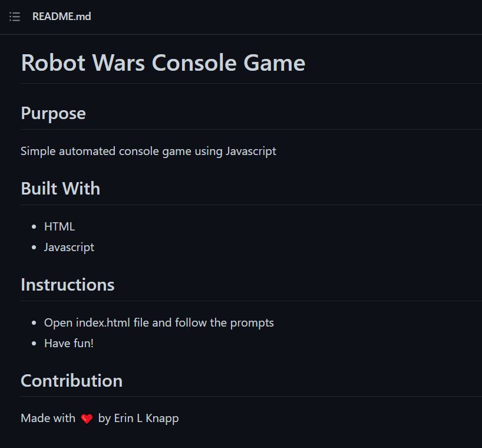Click the anchor link on Built With heading
Viewport: 482px width, 448px height.
(x=12, y=189)
